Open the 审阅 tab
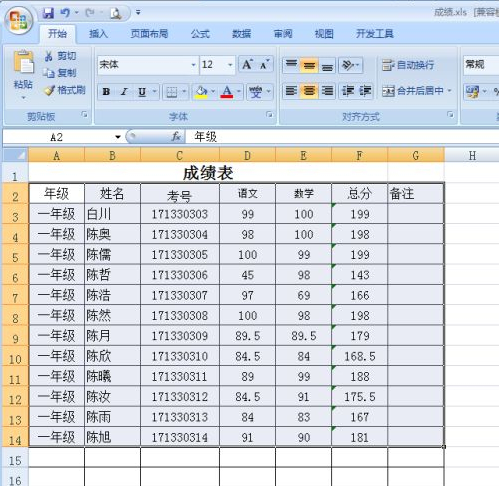The image size is (500, 486). coord(283,34)
